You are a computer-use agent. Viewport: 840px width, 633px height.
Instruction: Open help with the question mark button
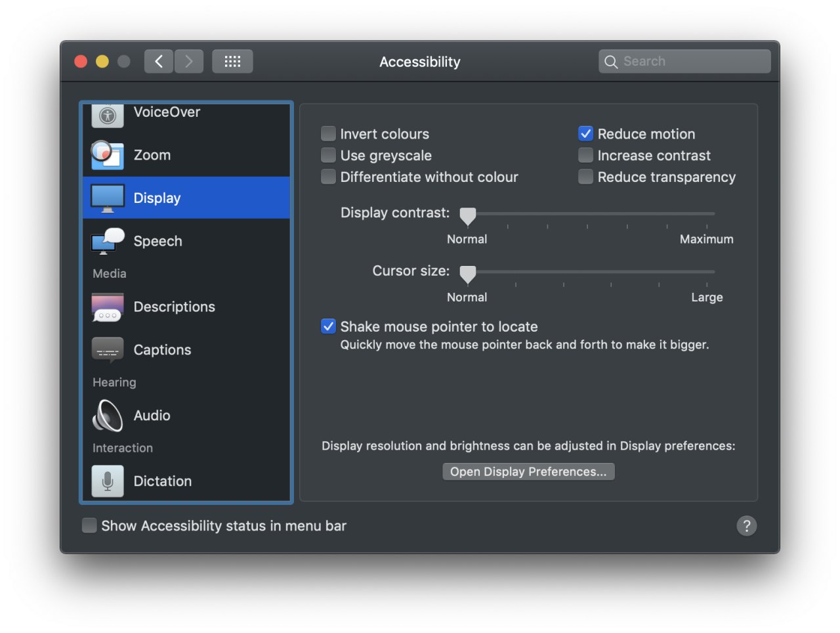tap(747, 526)
